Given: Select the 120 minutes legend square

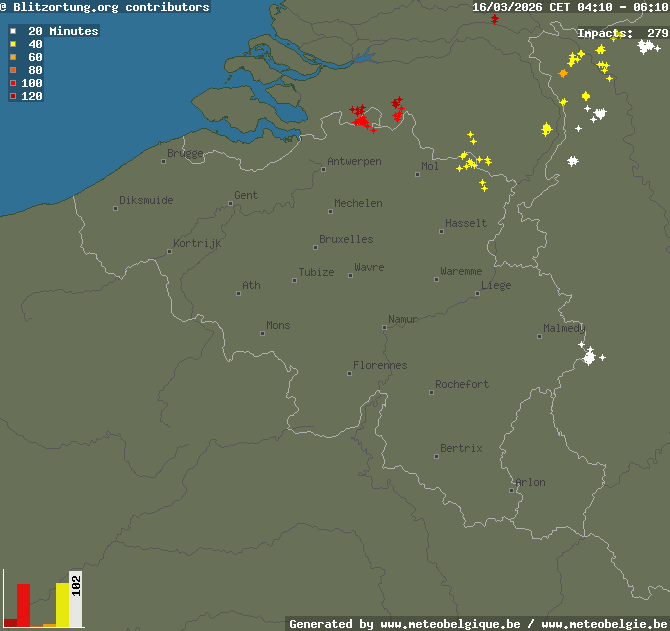Looking at the screenshot, I should click(13, 97).
